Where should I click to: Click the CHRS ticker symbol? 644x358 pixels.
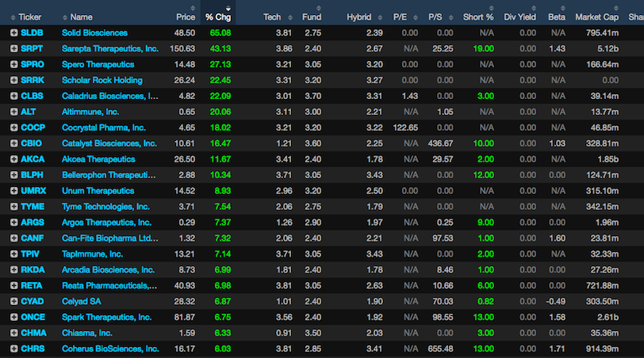click(x=33, y=348)
